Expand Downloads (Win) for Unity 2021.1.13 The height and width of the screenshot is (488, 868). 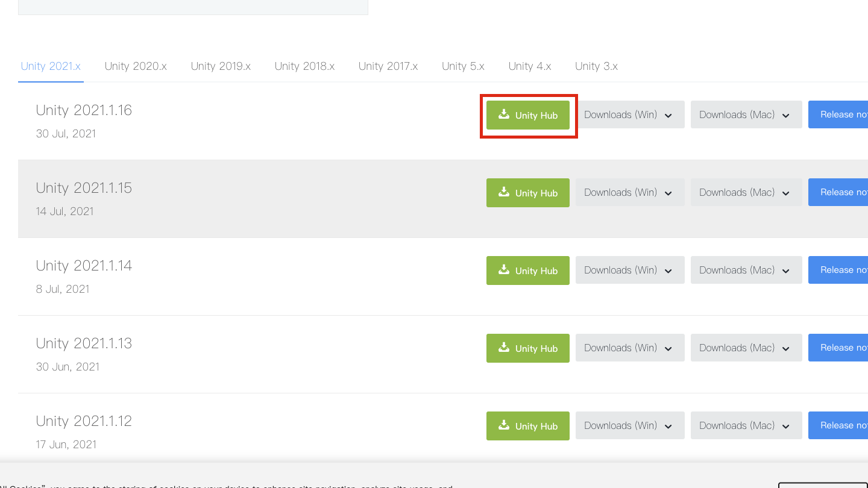tap(630, 348)
